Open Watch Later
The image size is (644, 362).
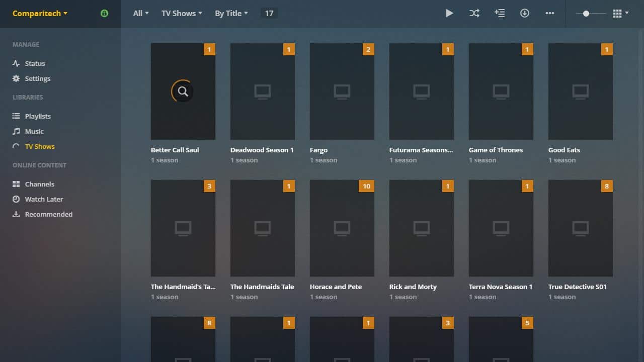pos(44,199)
